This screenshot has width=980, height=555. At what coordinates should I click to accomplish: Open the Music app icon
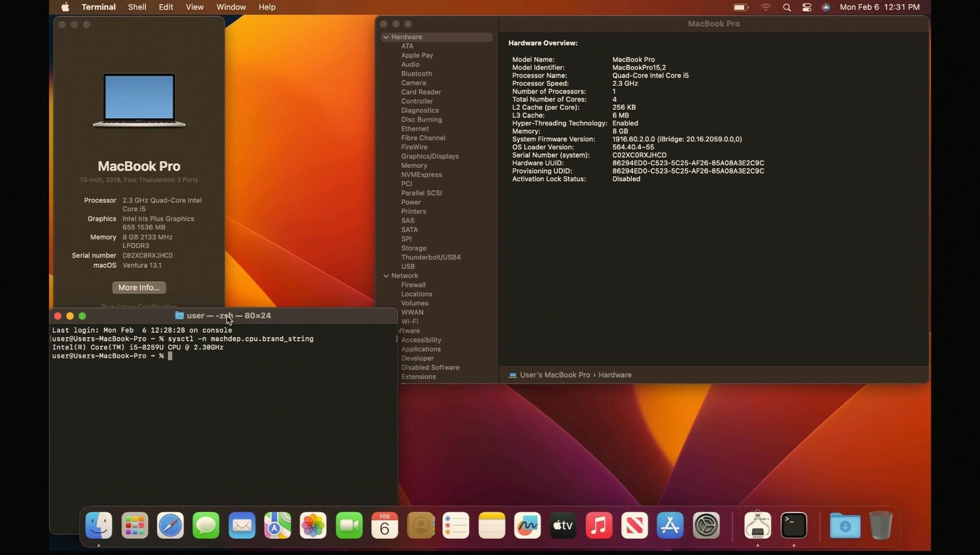[x=599, y=526]
